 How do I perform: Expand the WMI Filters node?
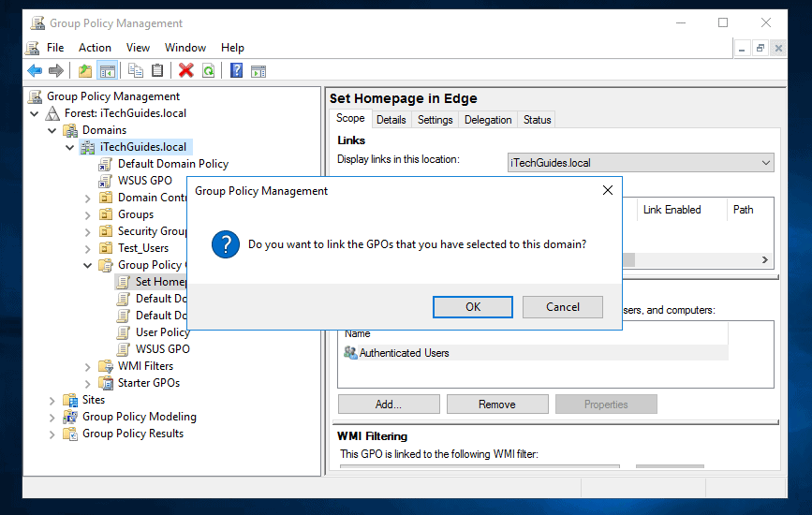(87, 367)
